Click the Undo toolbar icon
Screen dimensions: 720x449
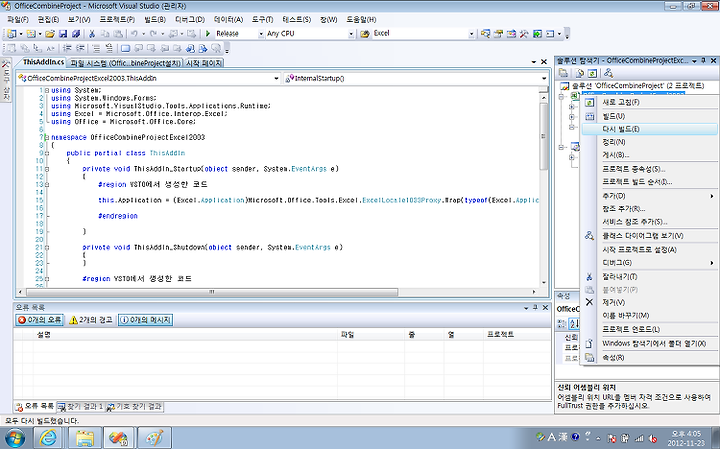(x=134, y=34)
